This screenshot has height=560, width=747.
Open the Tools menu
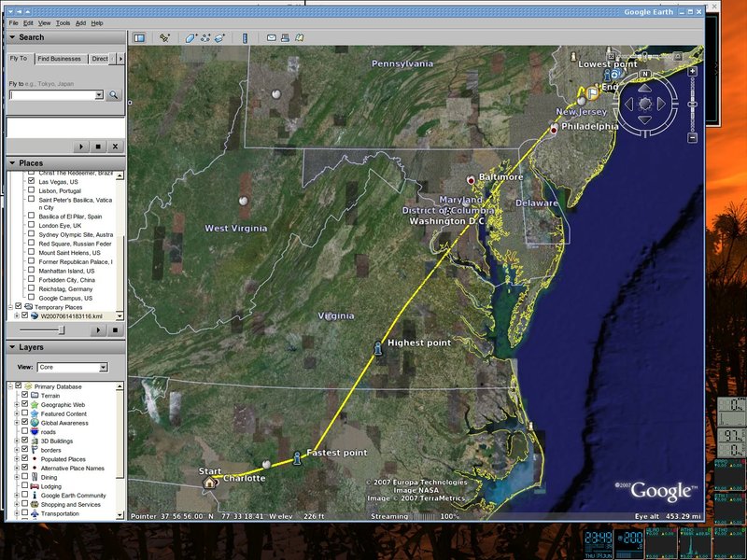pyautogui.click(x=63, y=22)
